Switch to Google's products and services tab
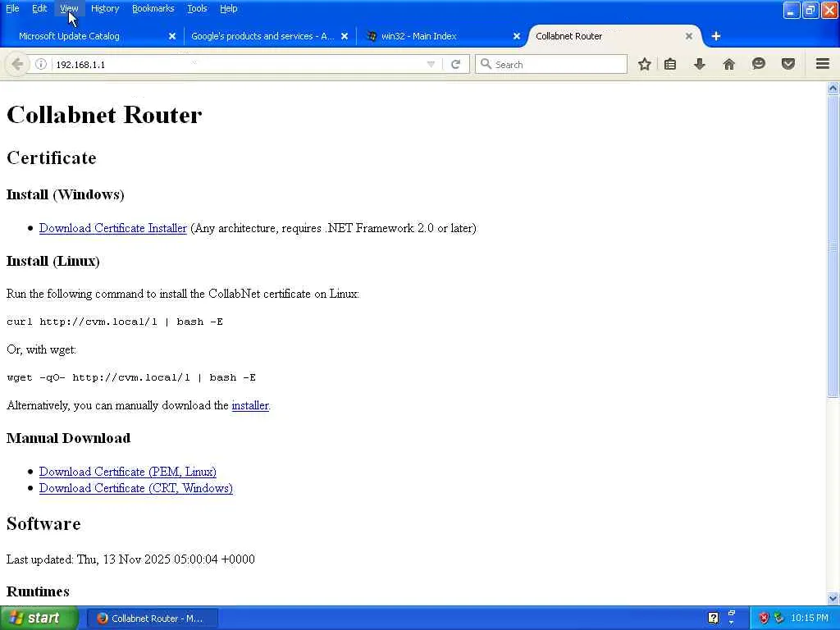This screenshot has width=840, height=630. 268,36
